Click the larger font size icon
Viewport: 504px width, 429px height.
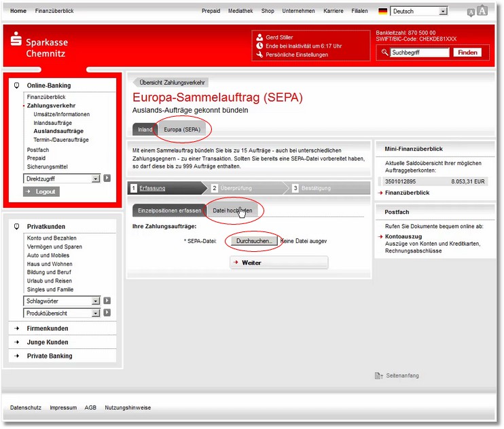click(x=482, y=11)
